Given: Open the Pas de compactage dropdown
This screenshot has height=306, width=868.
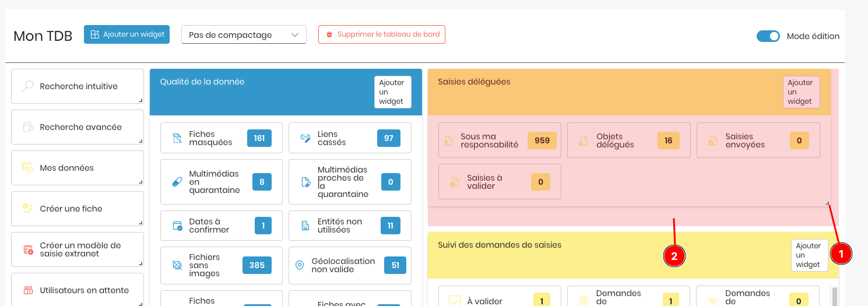Looking at the screenshot, I should (x=244, y=34).
